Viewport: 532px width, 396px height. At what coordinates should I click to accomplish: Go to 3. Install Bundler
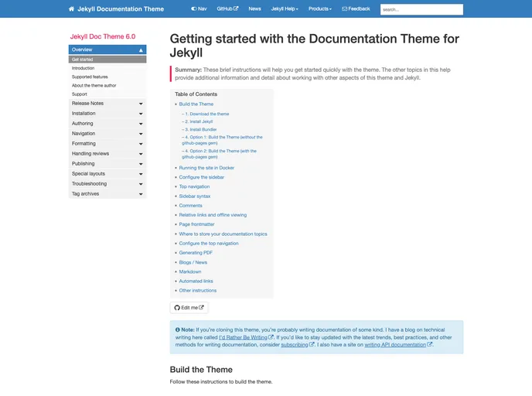201,129
